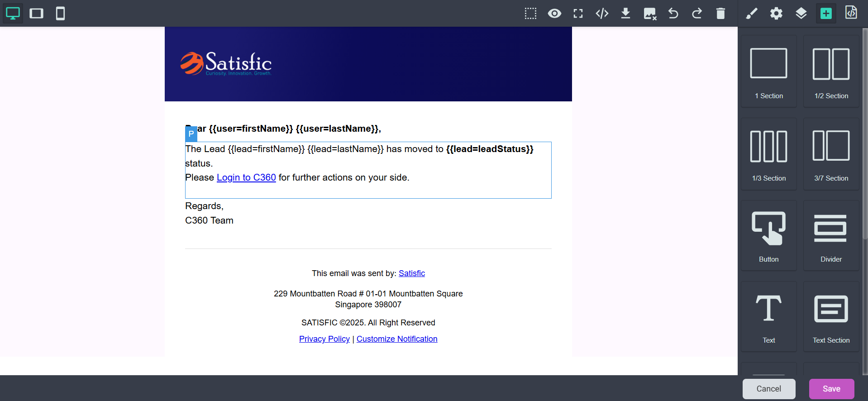Click the 'Regards,' text line
This screenshot has height=401, width=868.
(x=205, y=206)
